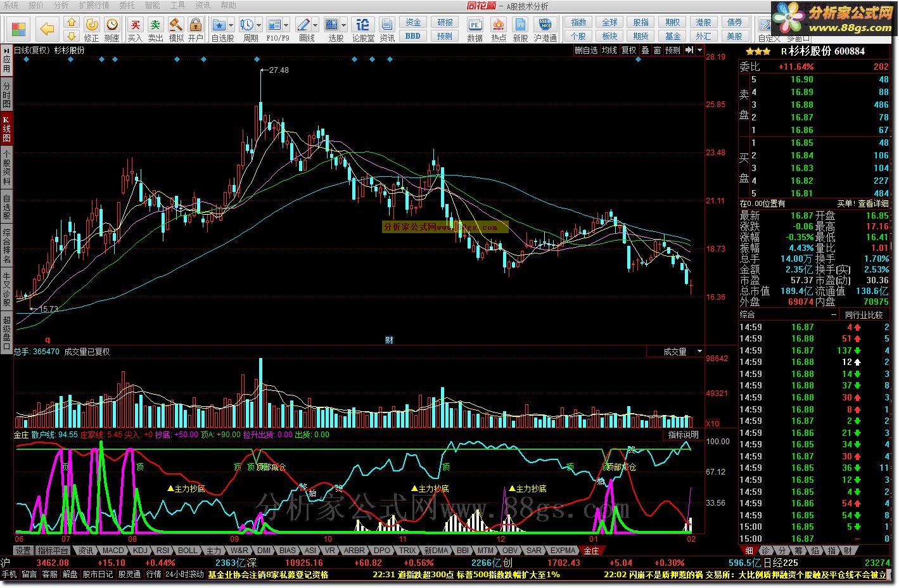The image size is (899, 588).
Task: Click the 设置 indicator settings button
Action: (x=23, y=551)
